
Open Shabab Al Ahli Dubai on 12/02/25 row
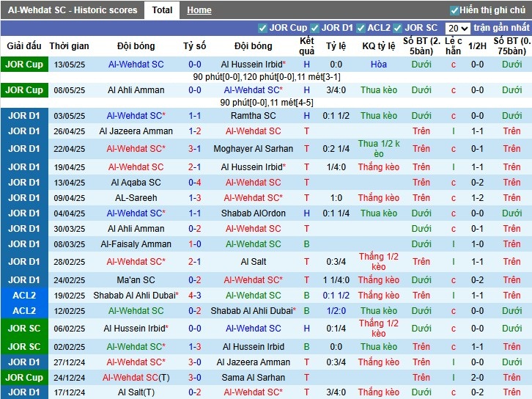pos(253,311)
